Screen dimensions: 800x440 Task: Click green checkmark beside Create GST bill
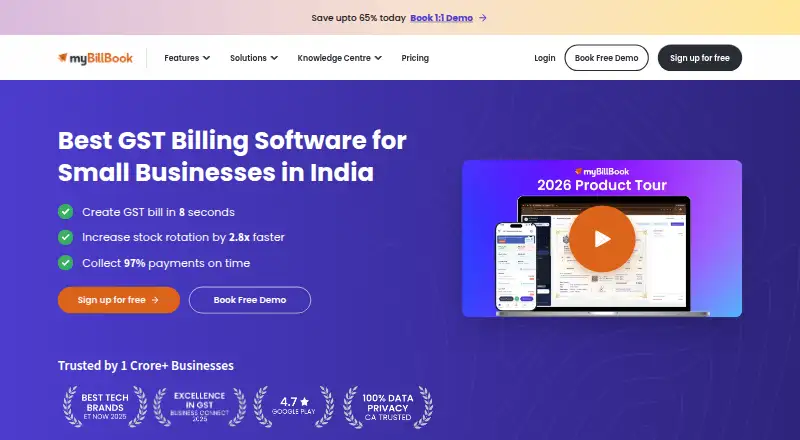(65, 212)
